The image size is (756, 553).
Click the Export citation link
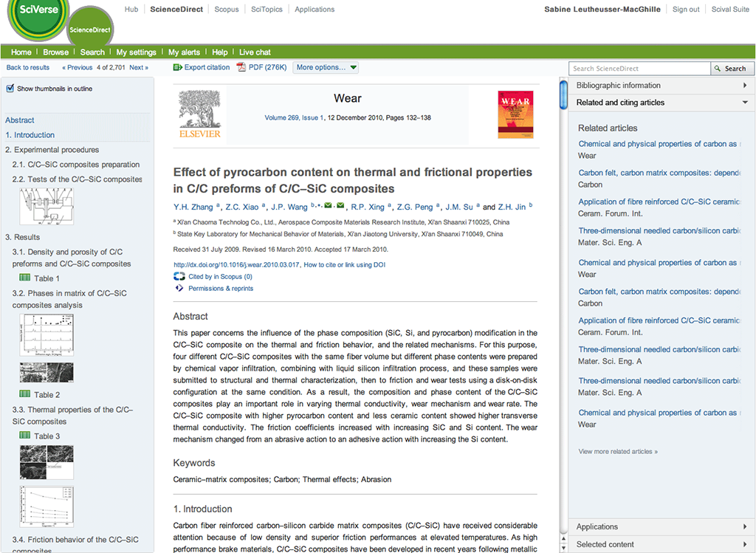pos(207,67)
